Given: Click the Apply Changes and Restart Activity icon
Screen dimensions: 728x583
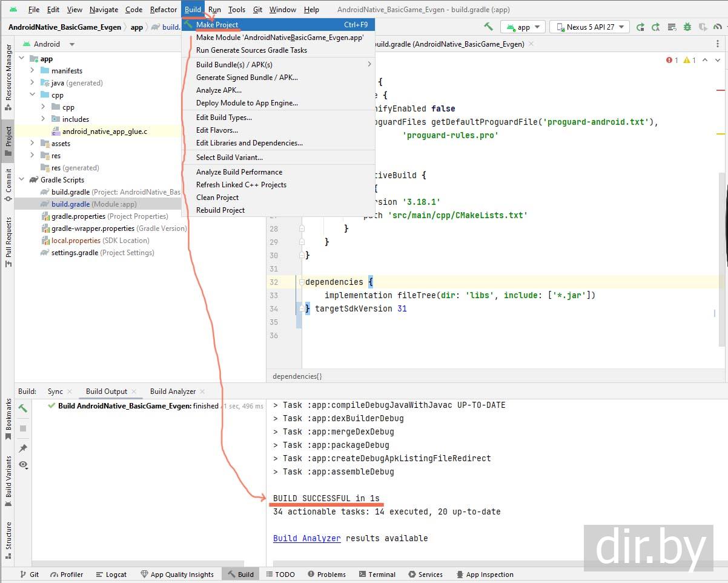Looking at the screenshot, I should (x=656, y=27).
